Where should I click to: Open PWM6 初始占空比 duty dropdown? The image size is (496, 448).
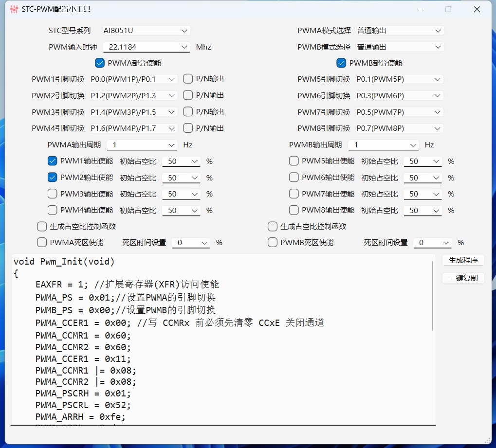[x=423, y=178]
